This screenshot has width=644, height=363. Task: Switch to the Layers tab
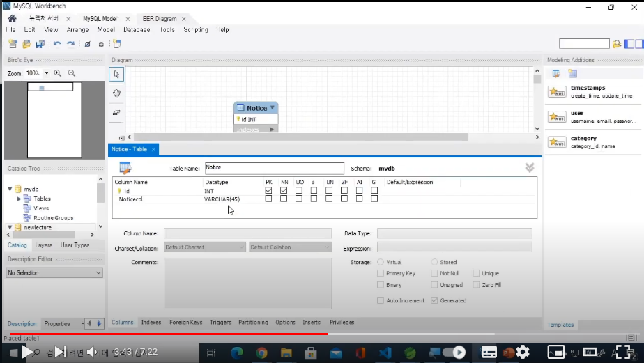pos(43,245)
